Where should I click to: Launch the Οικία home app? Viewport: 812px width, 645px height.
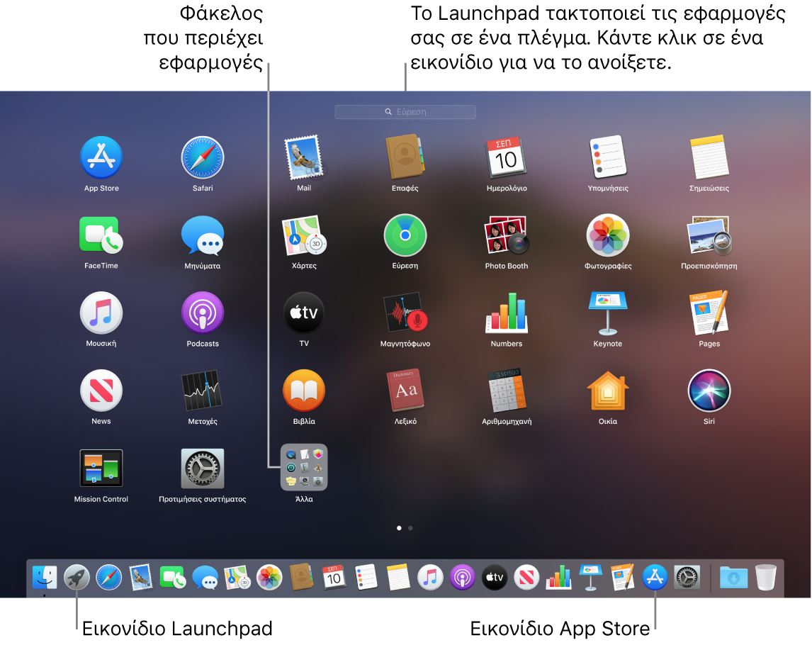[x=607, y=391]
